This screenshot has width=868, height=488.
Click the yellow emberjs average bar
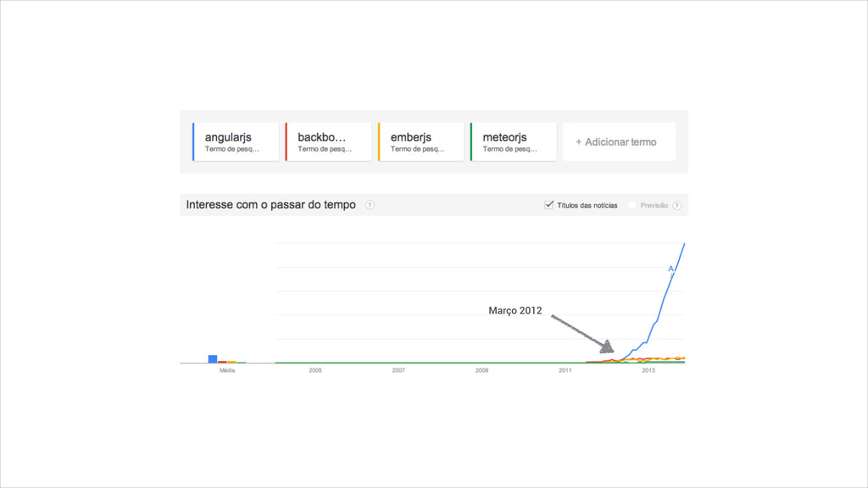231,362
